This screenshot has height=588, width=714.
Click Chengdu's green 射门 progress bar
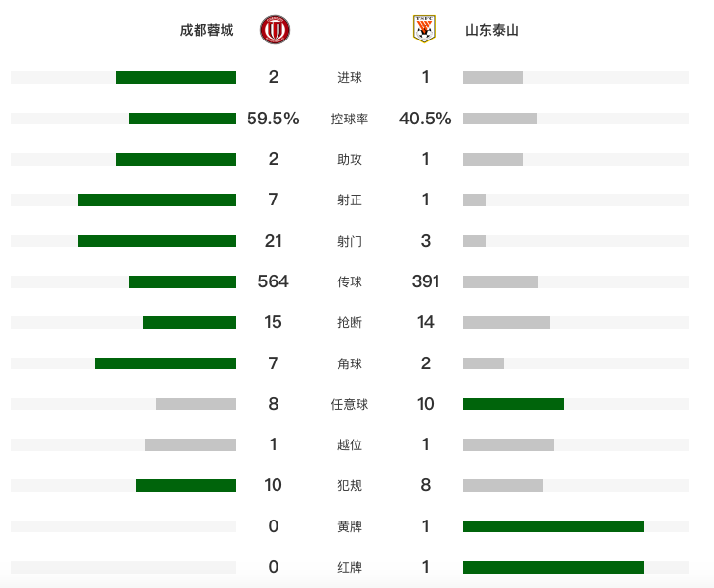[x=157, y=241]
